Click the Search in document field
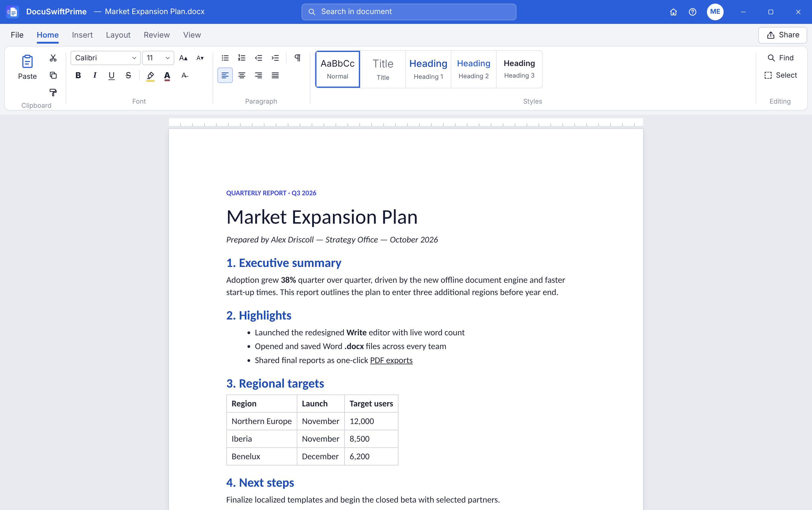This screenshot has width=812, height=510. click(409, 12)
